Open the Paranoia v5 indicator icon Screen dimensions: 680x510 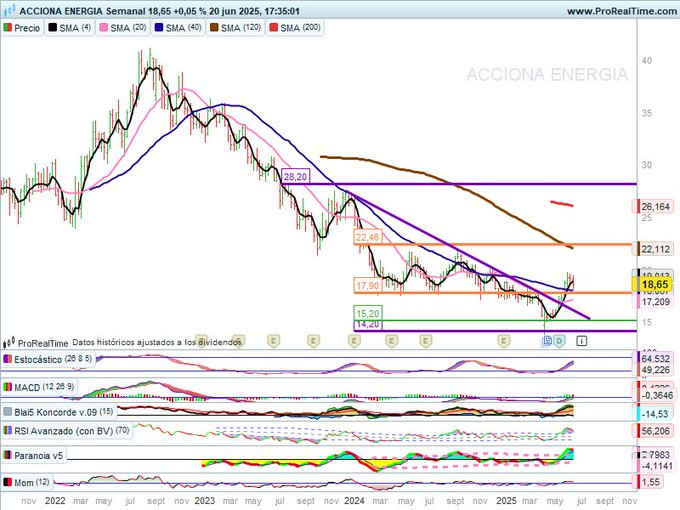point(7,455)
